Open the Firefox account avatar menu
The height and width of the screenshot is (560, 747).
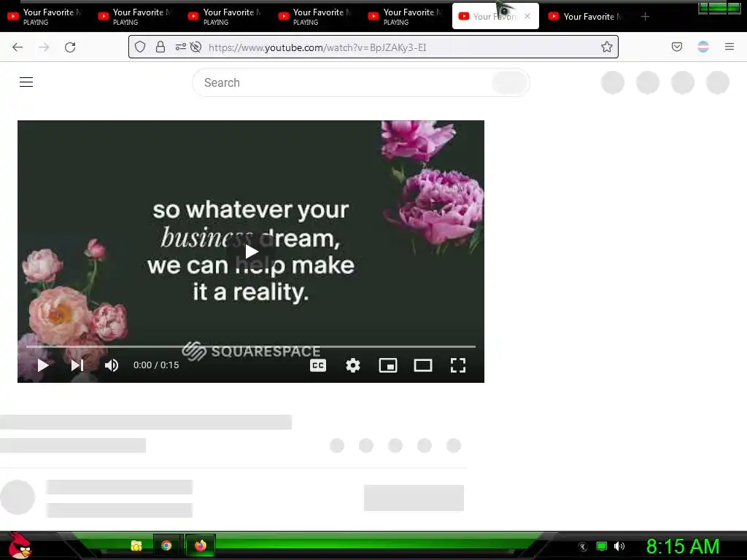point(703,47)
